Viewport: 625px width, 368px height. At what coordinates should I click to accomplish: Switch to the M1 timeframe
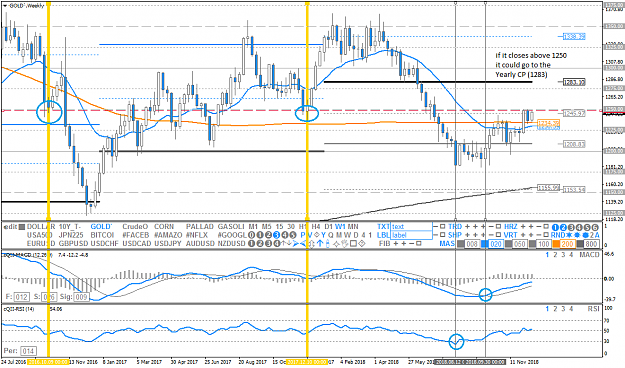[253, 226]
